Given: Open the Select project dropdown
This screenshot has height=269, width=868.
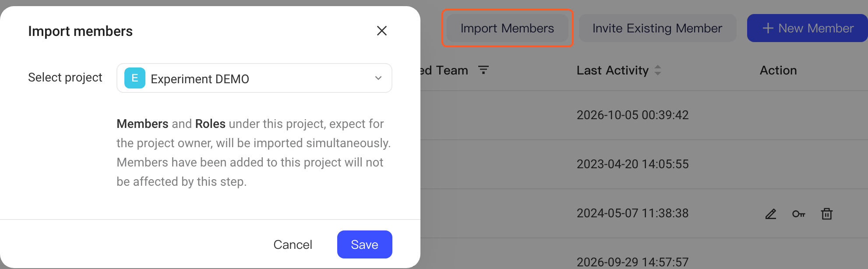Looking at the screenshot, I should pyautogui.click(x=254, y=78).
